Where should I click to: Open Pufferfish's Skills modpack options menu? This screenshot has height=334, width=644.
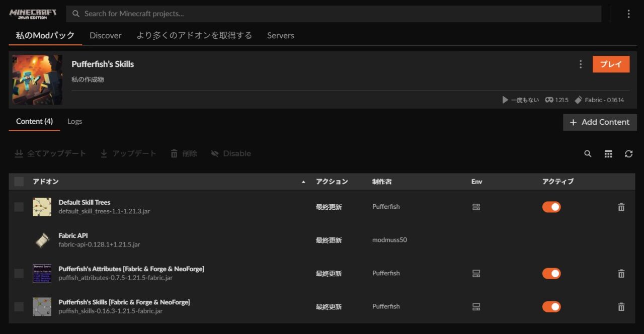click(x=581, y=64)
